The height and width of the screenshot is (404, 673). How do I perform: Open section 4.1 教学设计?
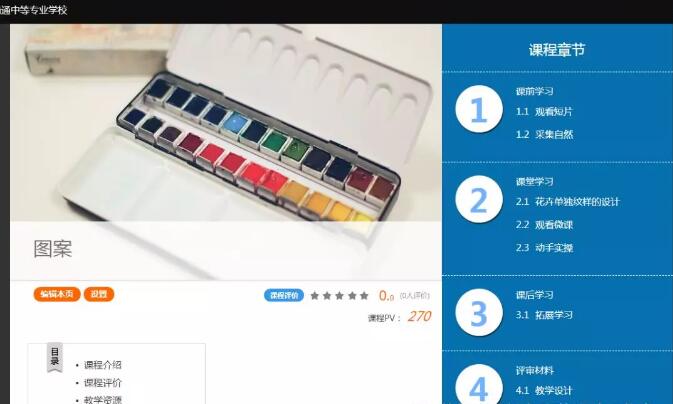point(544,391)
